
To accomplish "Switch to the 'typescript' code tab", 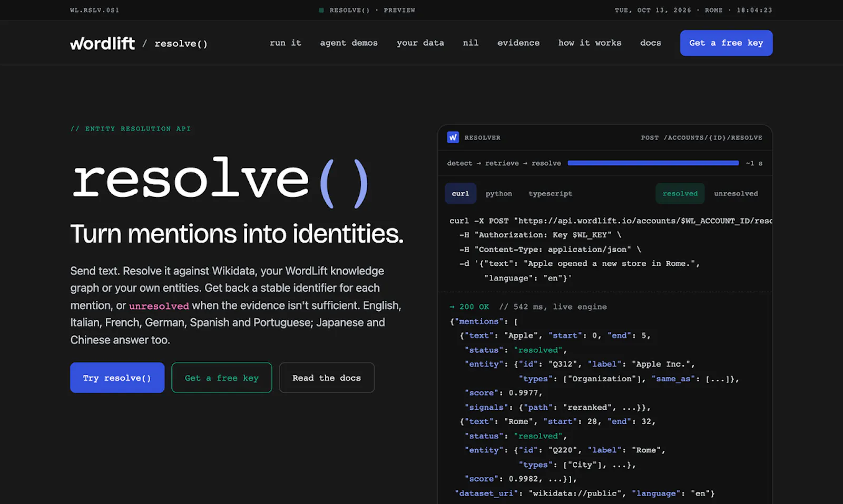I will pyautogui.click(x=551, y=193).
